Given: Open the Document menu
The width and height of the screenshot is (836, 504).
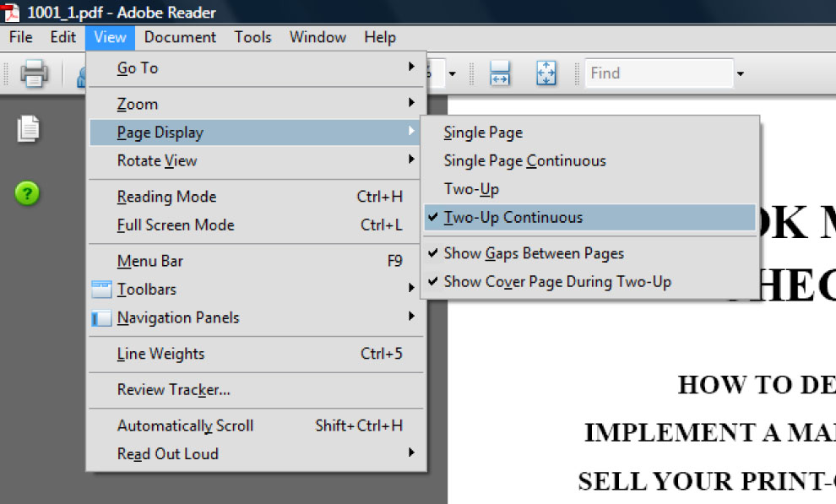Looking at the screenshot, I should click(x=180, y=37).
